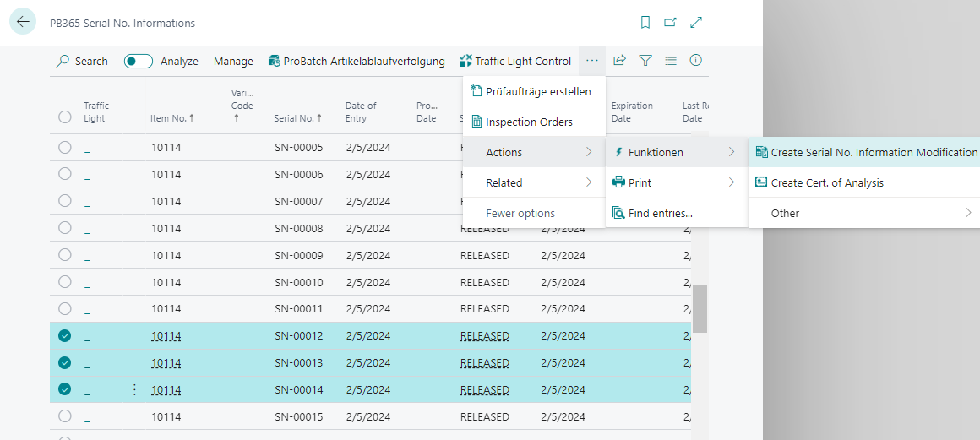980x440 pixels.
Task: Choose Create Cert. of Analysis
Action: 863,182
